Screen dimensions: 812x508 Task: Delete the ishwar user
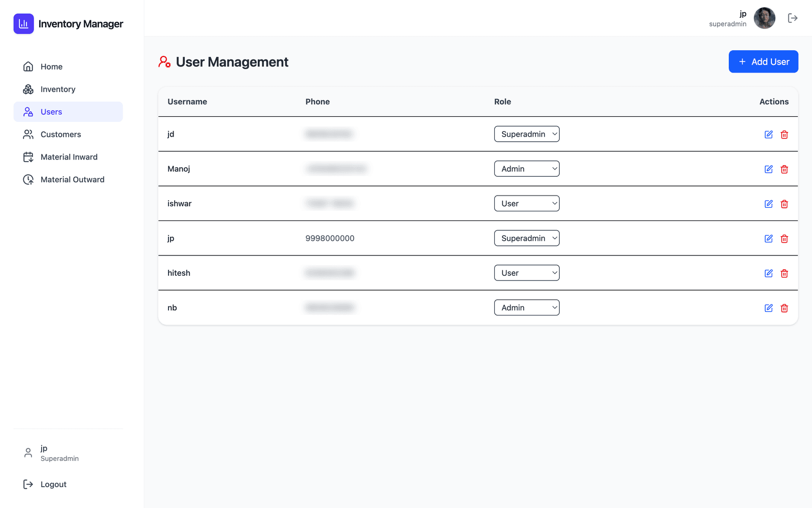(784, 204)
